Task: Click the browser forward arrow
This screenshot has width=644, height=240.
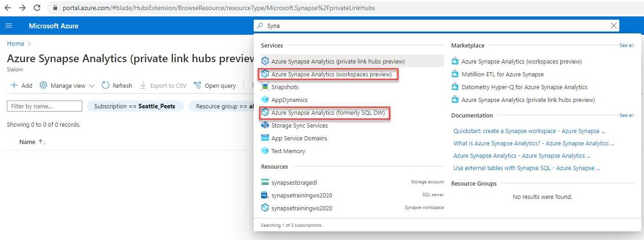Action: click(22, 8)
